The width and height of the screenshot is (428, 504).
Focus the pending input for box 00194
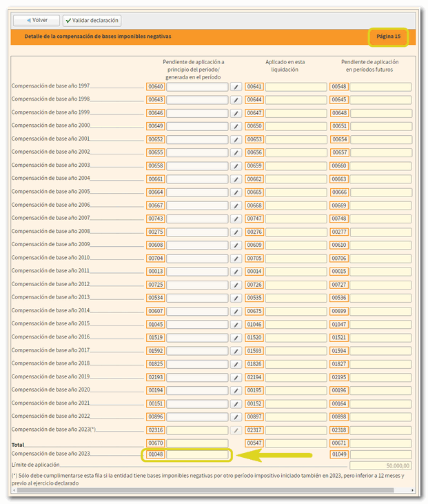(x=197, y=390)
